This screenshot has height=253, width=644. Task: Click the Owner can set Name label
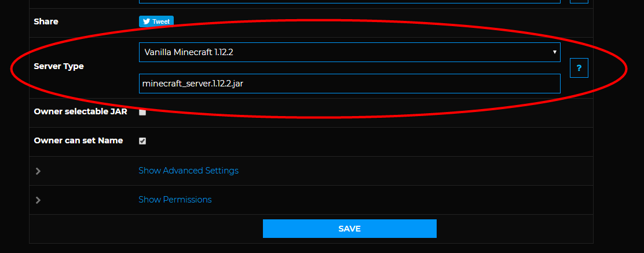click(78, 140)
